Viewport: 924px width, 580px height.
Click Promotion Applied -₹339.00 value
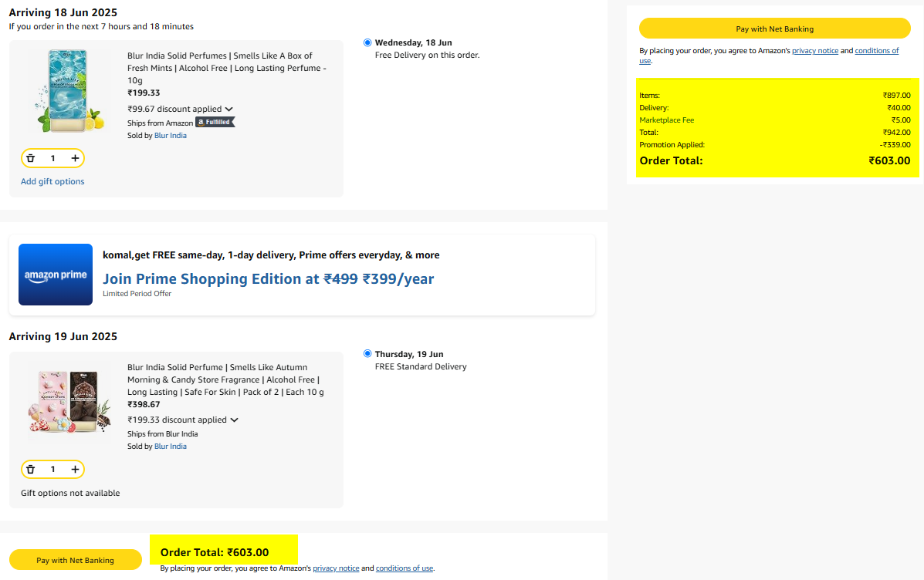[x=895, y=145]
